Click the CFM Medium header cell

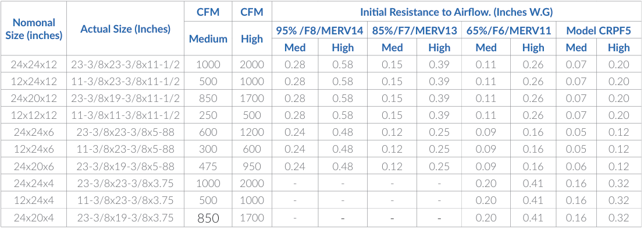coord(208,29)
